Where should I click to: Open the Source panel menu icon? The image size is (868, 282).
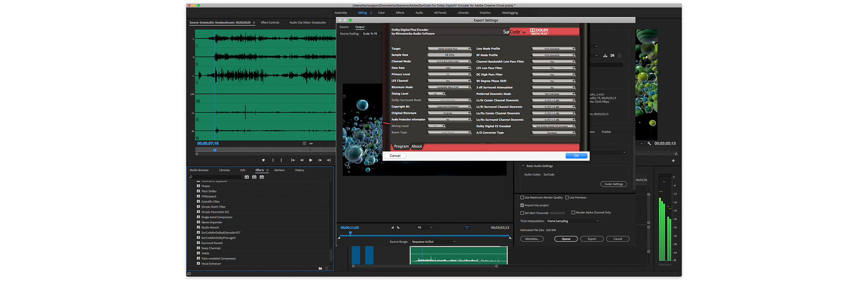point(254,23)
